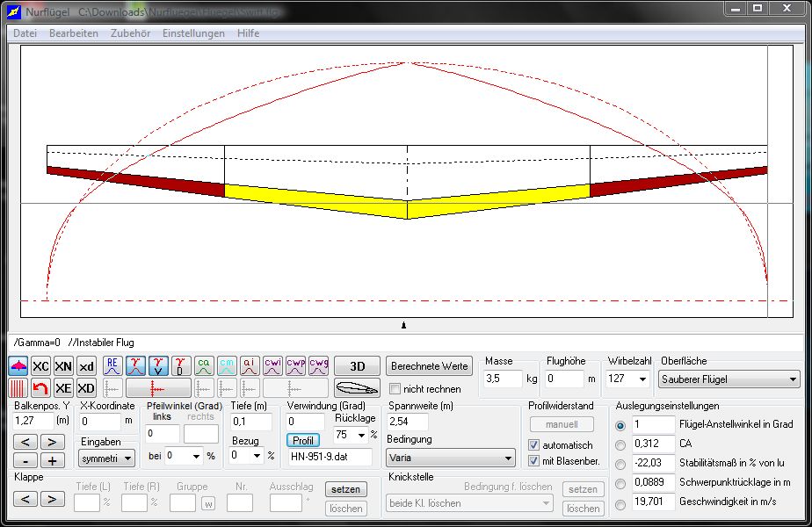
Task: Click the cwi curve icon
Action: coord(273,366)
